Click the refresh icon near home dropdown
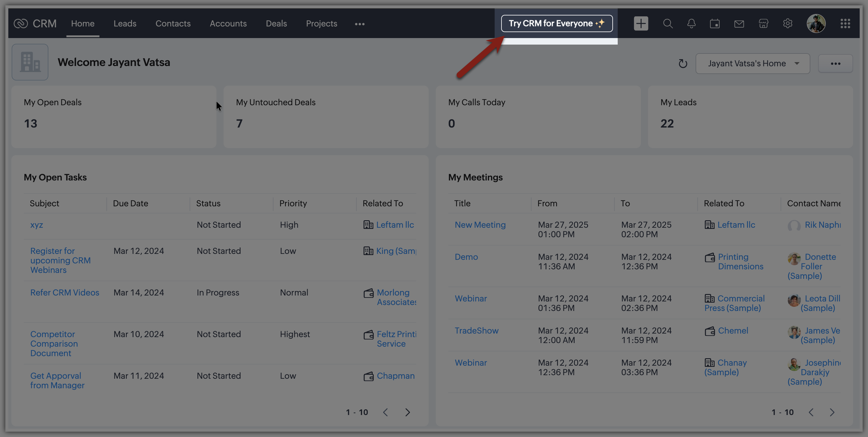This screenshot has width=868, height=437. tap(683, 63)
